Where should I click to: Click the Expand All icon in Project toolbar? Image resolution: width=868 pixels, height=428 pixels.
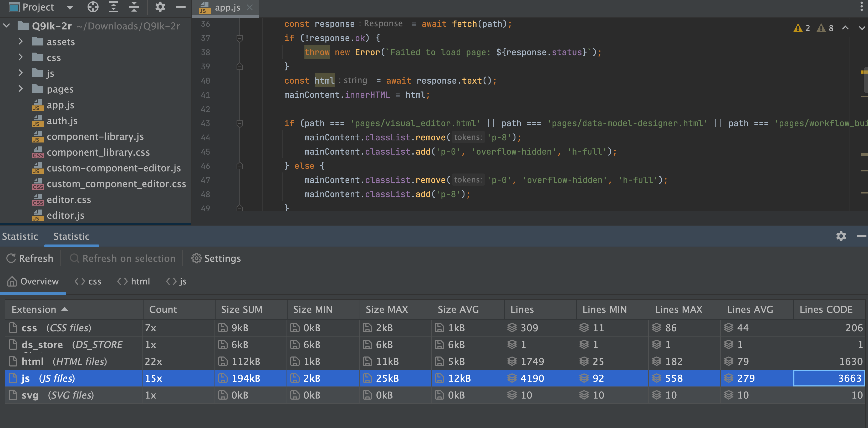coord(114,7)
